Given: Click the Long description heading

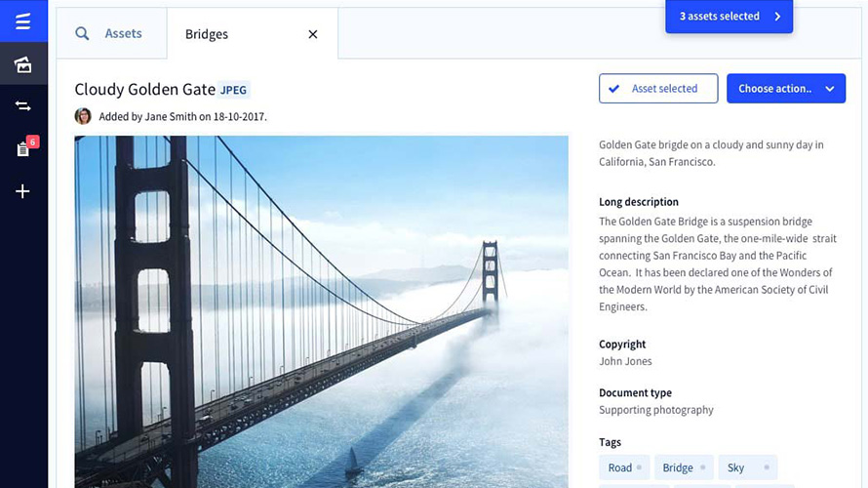Looking at the screenshot, I should 638,202.
